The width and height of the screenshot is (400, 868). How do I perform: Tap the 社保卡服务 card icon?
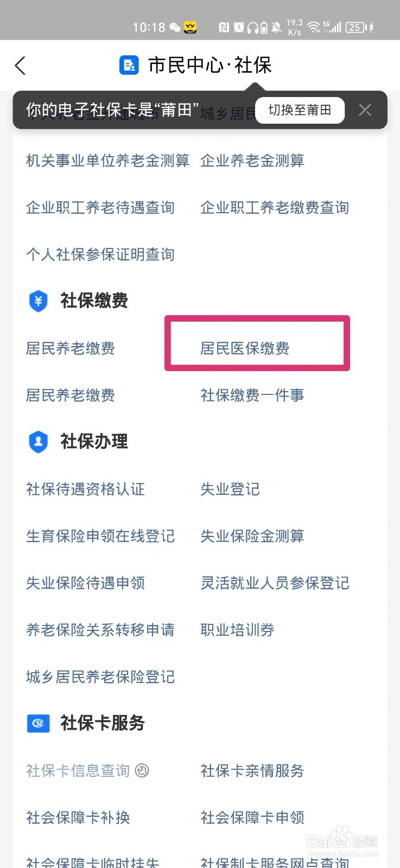38,723
